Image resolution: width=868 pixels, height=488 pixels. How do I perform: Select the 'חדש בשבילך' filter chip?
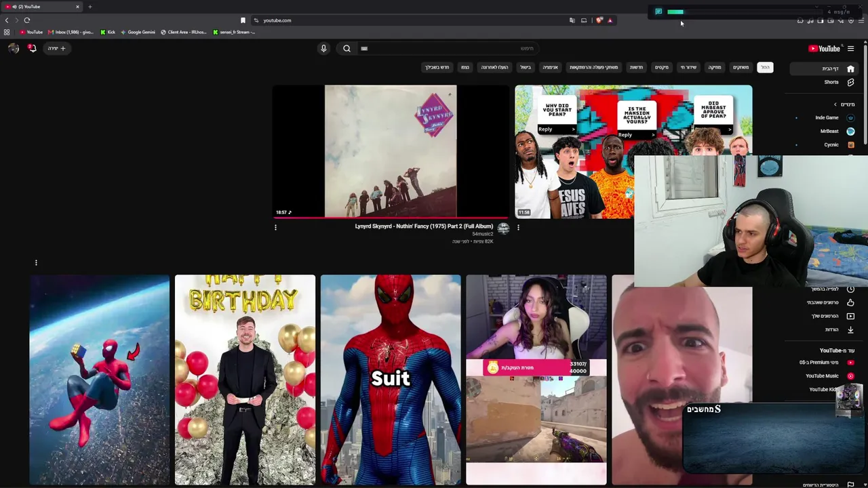coord(437,67)
